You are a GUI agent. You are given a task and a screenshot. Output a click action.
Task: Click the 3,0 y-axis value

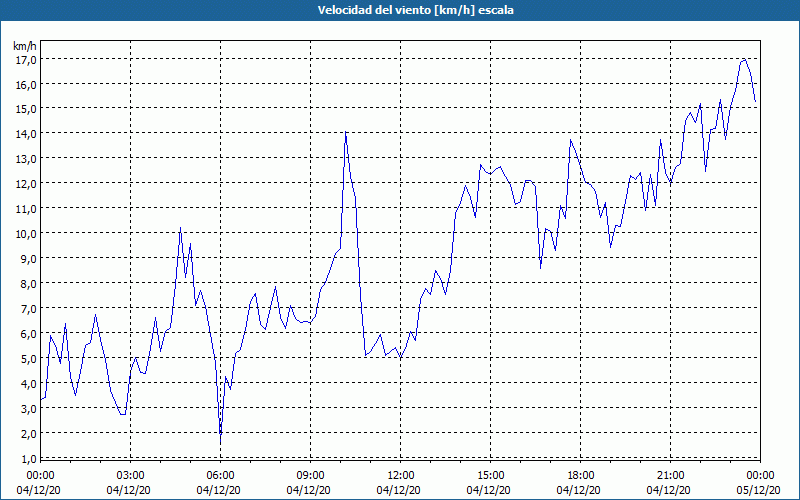coord(28,409)
